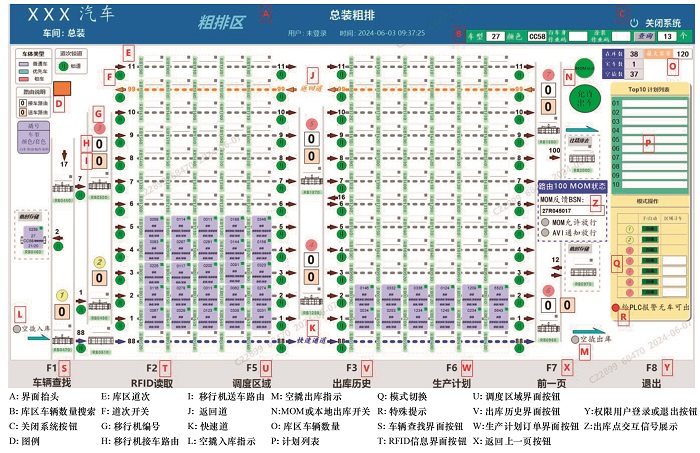Toggle auto mode button for machine 5 row

tap(650, 271)
